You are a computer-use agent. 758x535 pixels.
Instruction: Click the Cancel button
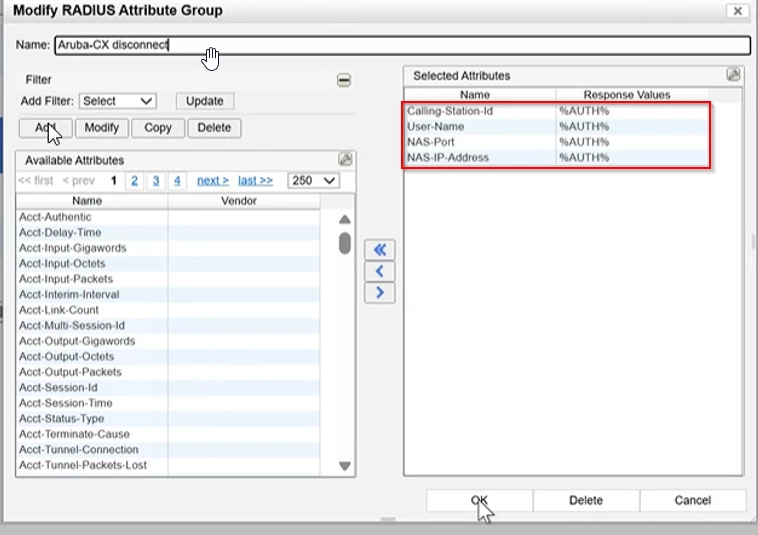click(693, 500)
